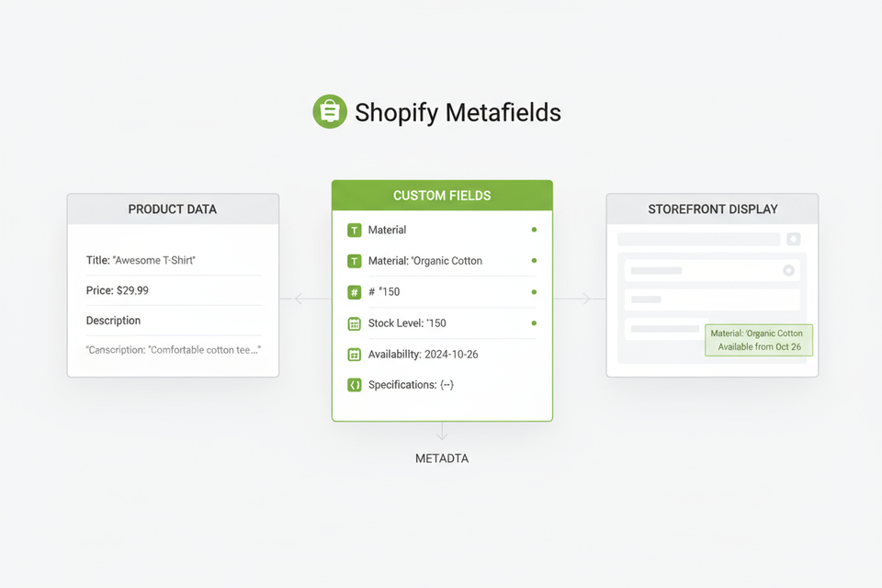
Task: Click the calendar icon beside Availability
Action: coord(355,355)
